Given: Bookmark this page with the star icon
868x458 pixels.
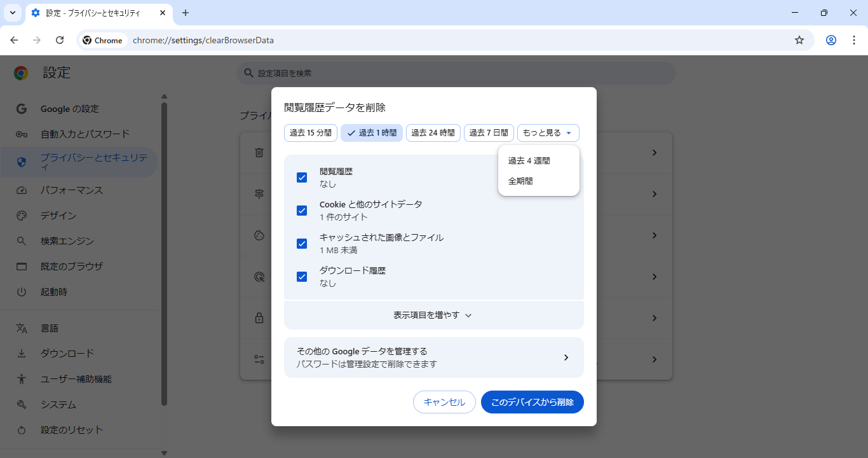Looking at the screenshot, I should click(x=799, y=40).
